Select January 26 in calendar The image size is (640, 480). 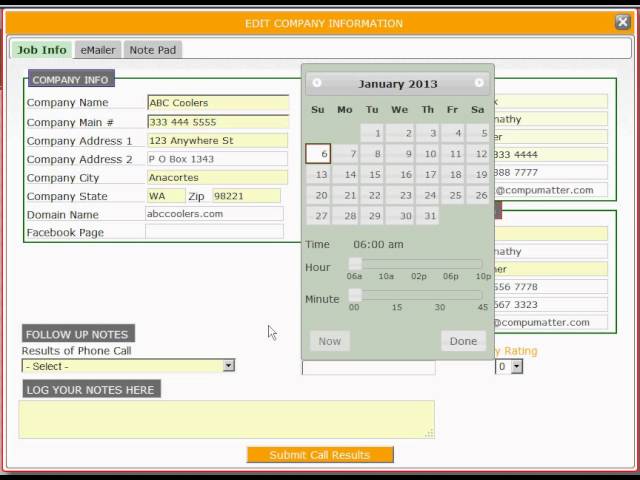point(478,196)
